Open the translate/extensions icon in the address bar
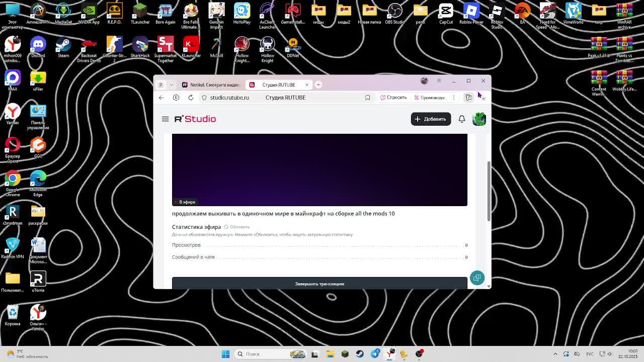Image resolution: width=644 pixels, height=362 pixels. coord(468,98)
